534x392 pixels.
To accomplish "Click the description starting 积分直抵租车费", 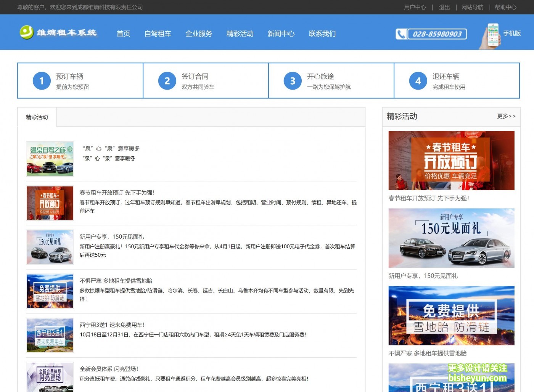I will [194, 379].
